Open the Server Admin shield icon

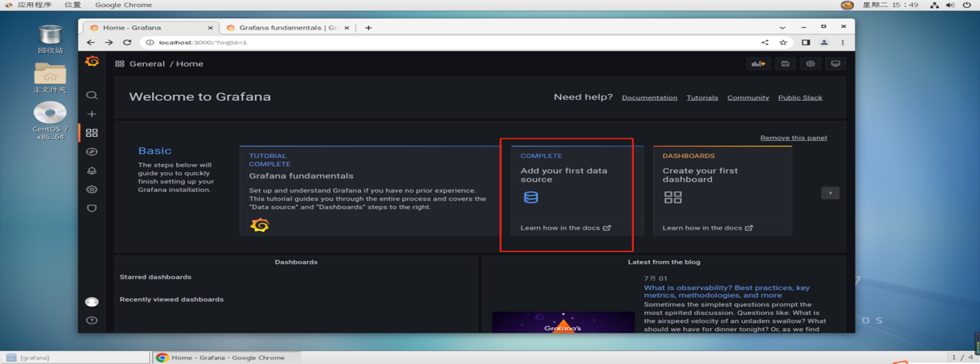92,209
